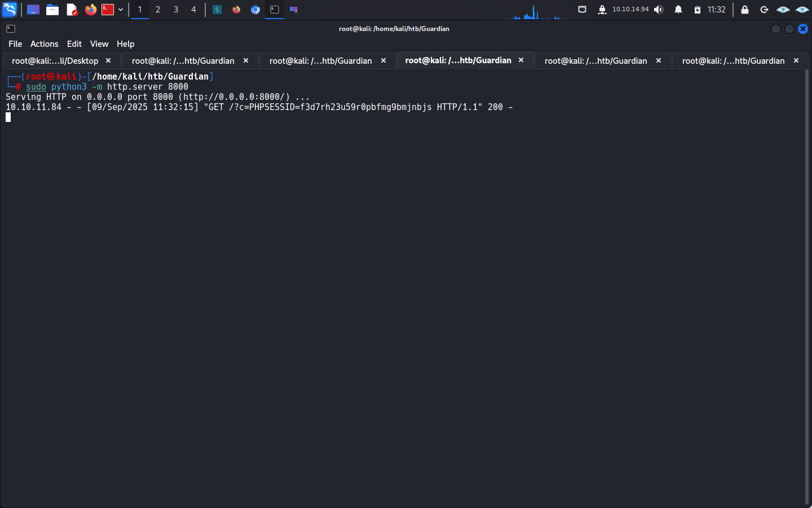Click the terminal vertical scrollbar
Image resolution: width=812 pixels, height=508 pixels.
coord(807,288)
